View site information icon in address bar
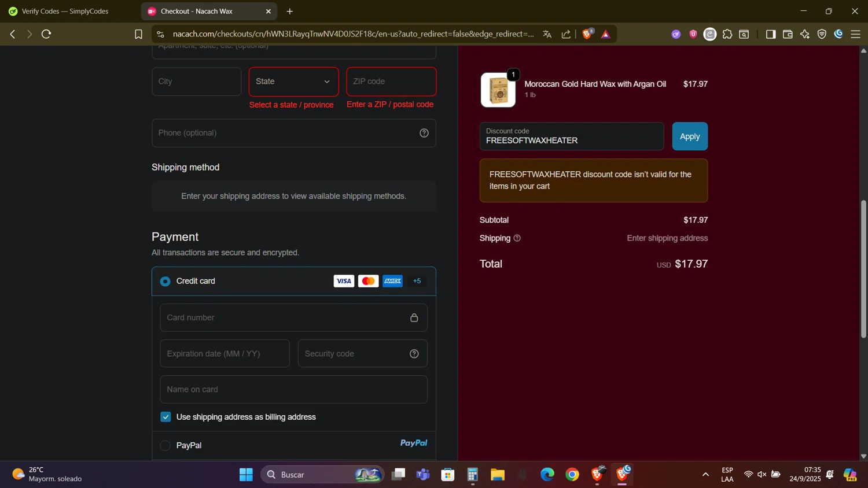868x488 pixels. click(160, 34)
